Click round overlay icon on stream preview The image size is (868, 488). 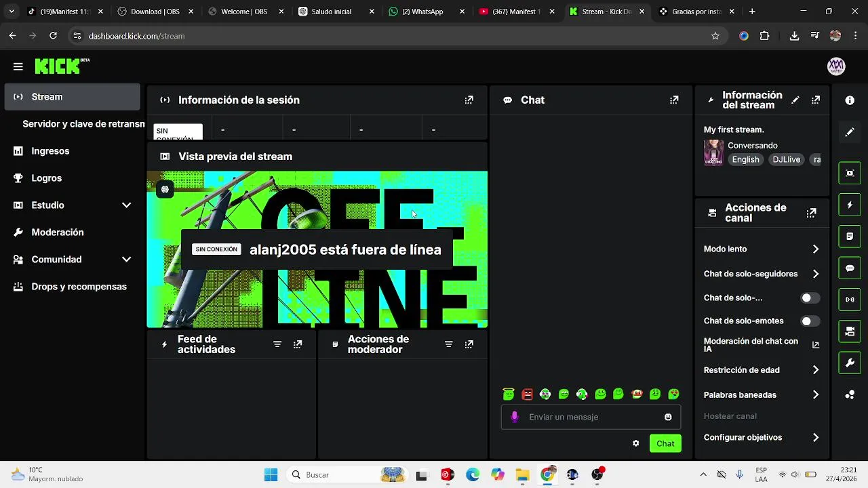(165, 189)
